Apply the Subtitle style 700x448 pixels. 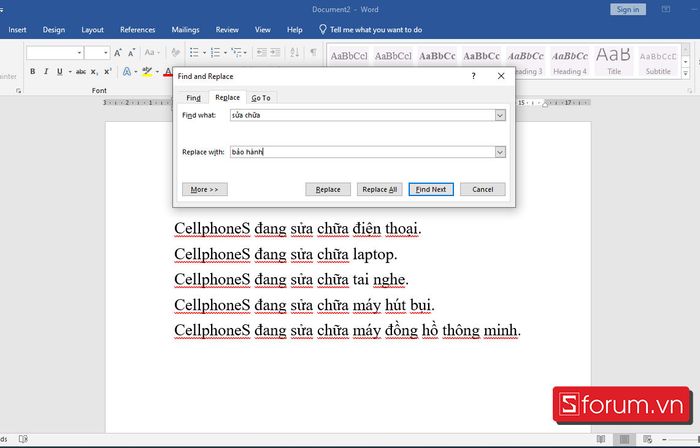pyautogui.click(x=658, y=61)
